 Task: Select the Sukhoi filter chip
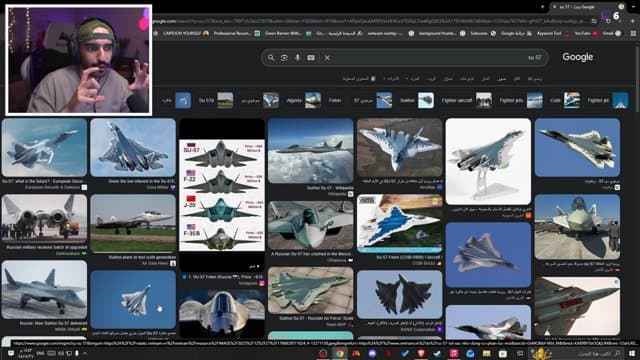417,100
